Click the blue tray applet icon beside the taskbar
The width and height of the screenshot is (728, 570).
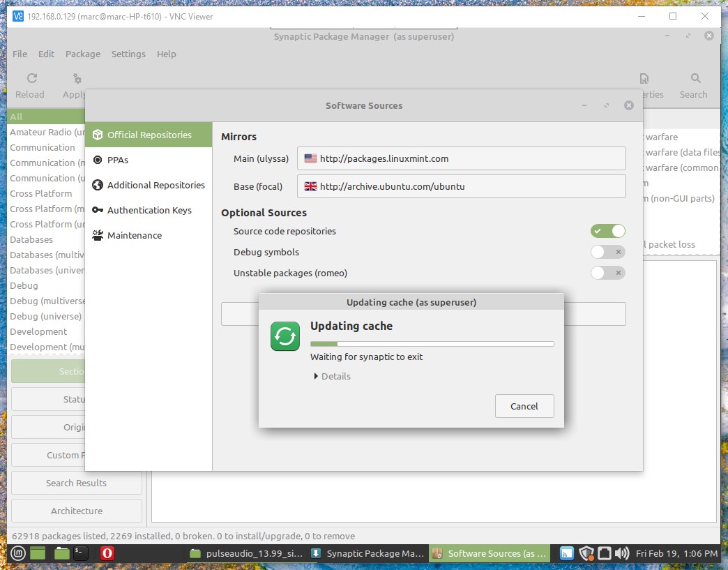tap(566, 553)
